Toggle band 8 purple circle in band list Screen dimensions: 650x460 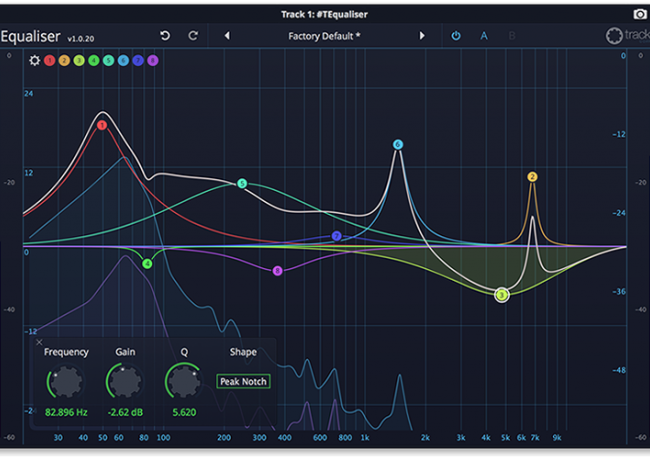[153, 61]
